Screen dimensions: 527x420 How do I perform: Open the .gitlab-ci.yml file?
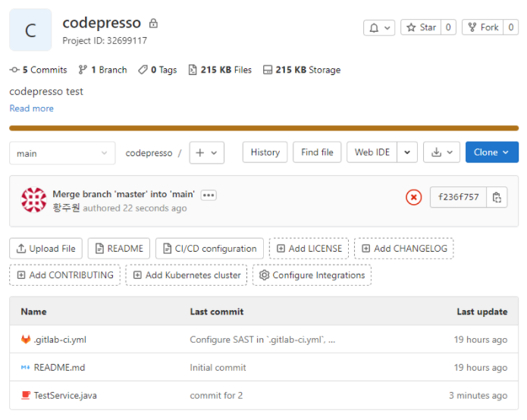click(60, 340)
